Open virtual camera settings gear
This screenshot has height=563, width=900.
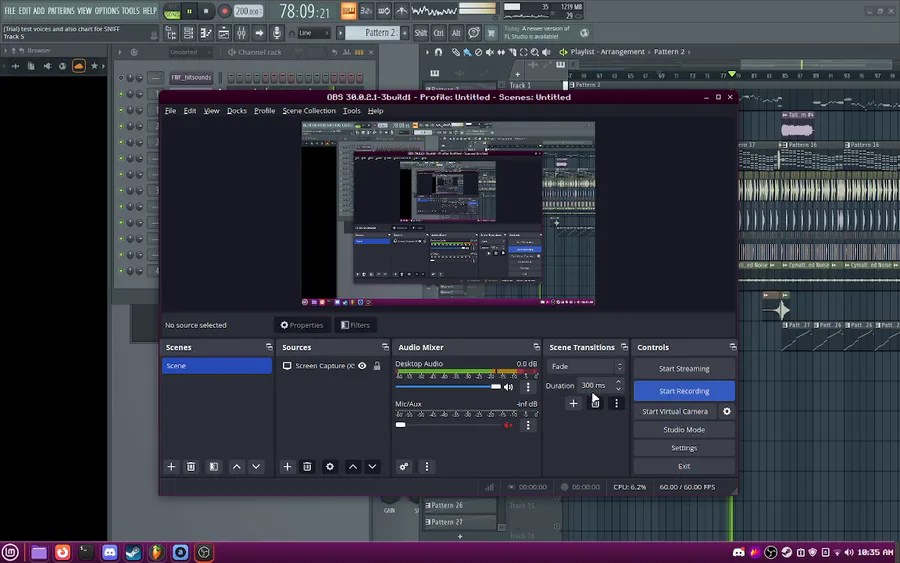727,411
